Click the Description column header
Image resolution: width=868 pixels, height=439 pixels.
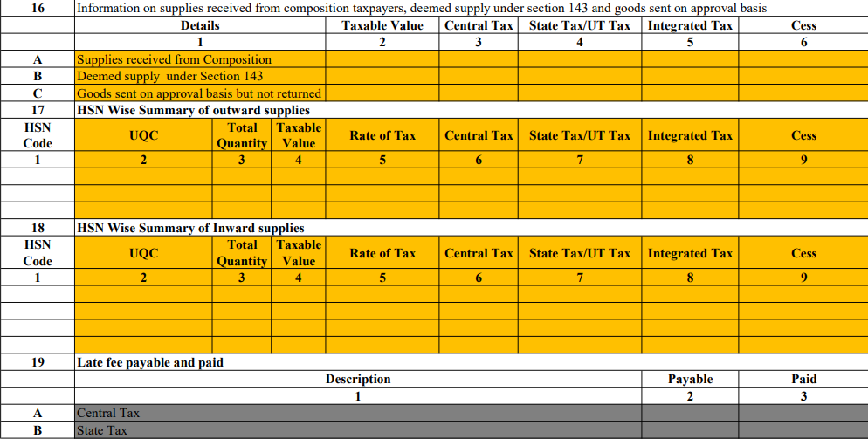click(x=358, y=379)
